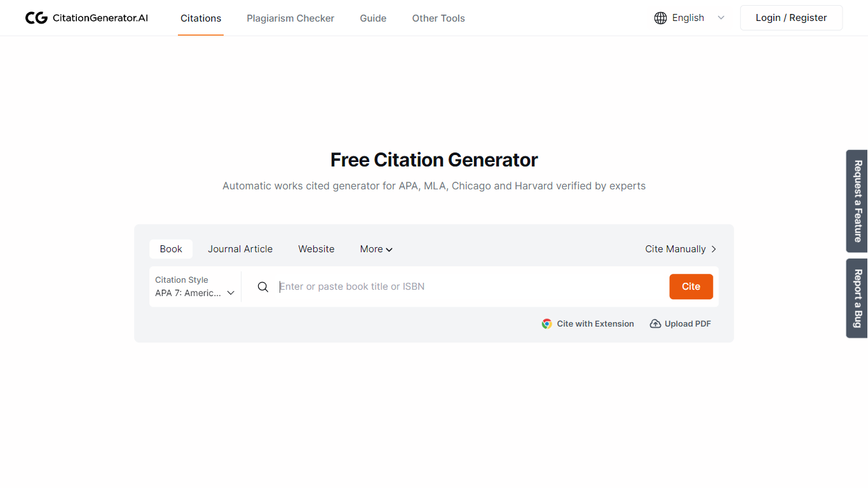
Task: Expand the More source types dropdown
Action: (376, 249)
